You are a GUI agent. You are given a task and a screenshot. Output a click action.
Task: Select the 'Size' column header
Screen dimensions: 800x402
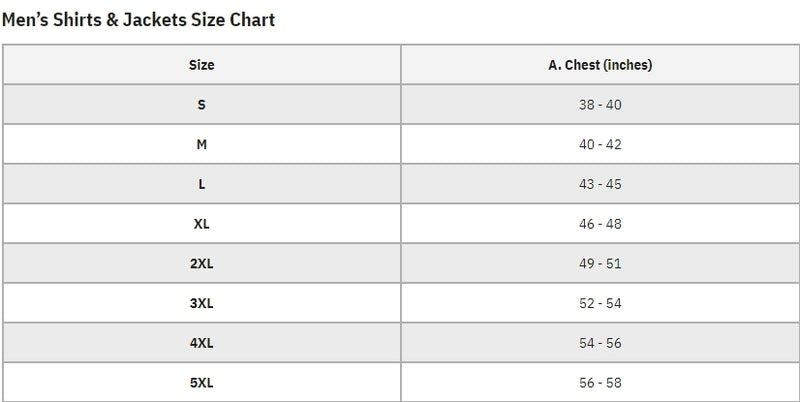(x=201, y=65)
